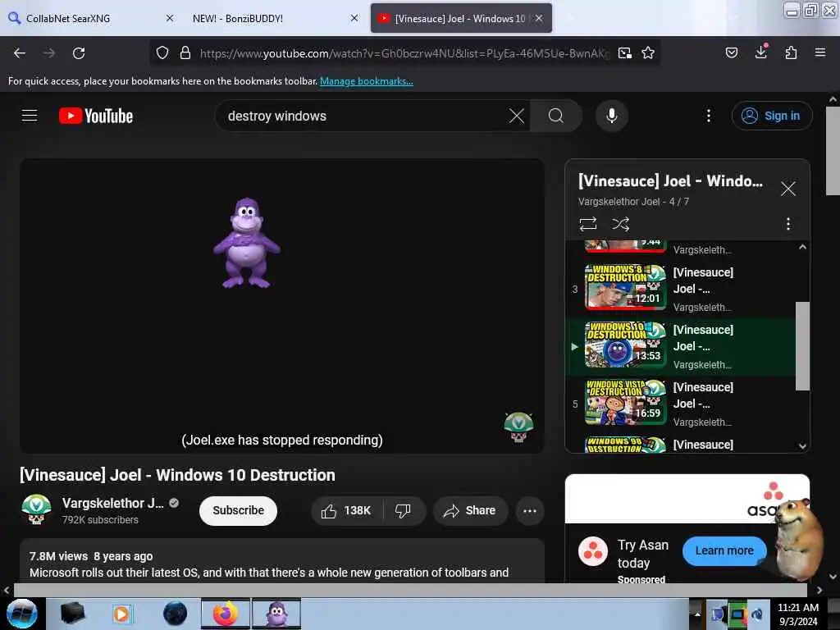The image size is (840, 630).
Task: Open Manage bookmarks link
Action: click(367, 81)
